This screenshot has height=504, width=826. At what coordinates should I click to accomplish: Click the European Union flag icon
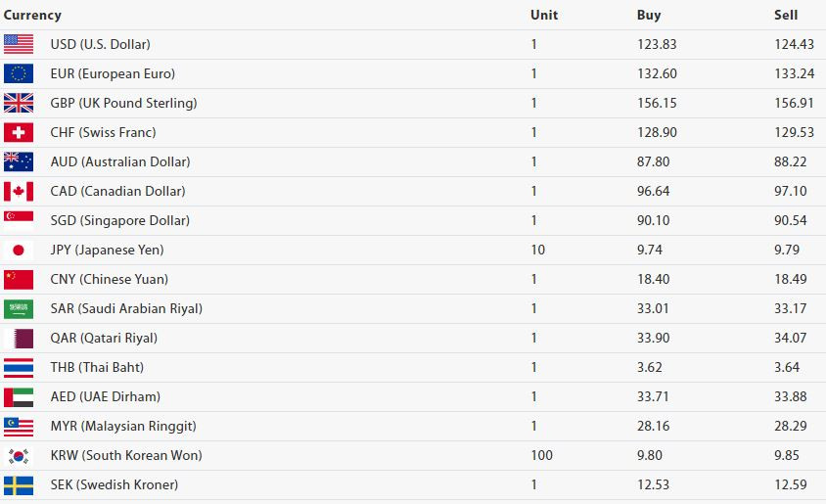point(19,73)
